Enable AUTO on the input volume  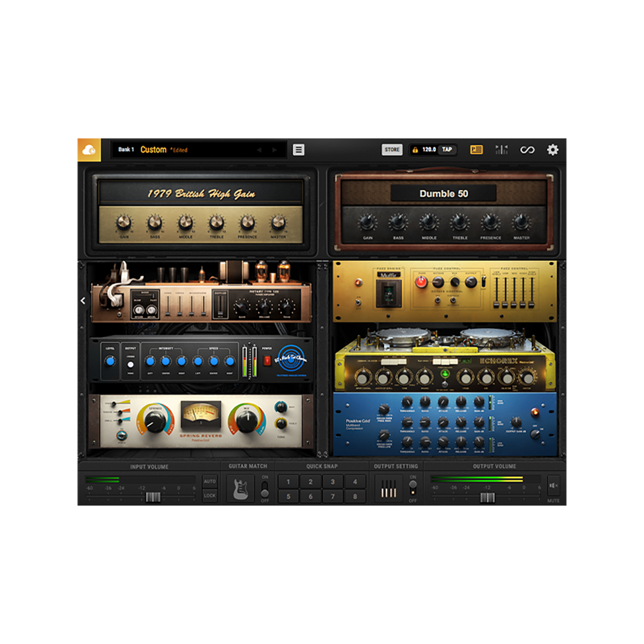tap(209, 481)
